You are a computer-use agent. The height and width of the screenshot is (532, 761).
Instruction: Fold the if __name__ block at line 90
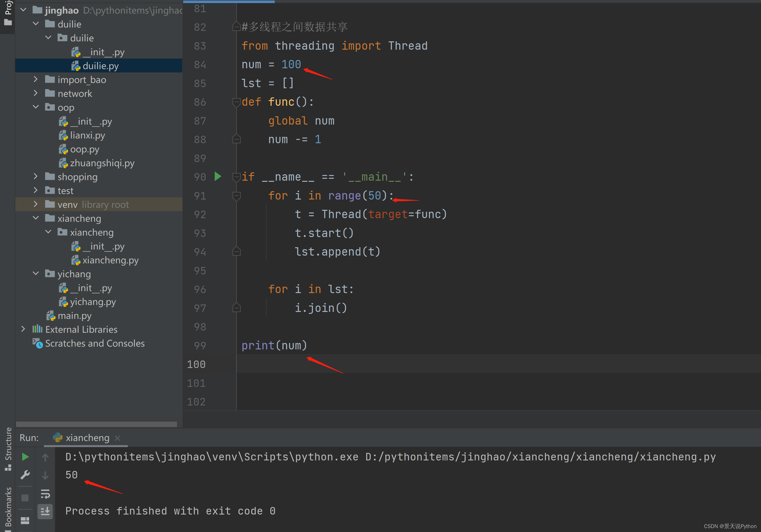point(236,177)
